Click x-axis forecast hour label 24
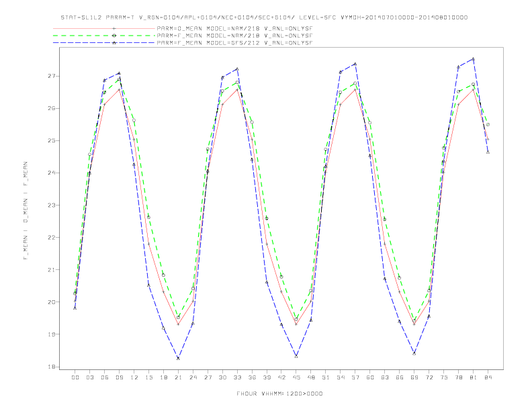 coord(193,377)
